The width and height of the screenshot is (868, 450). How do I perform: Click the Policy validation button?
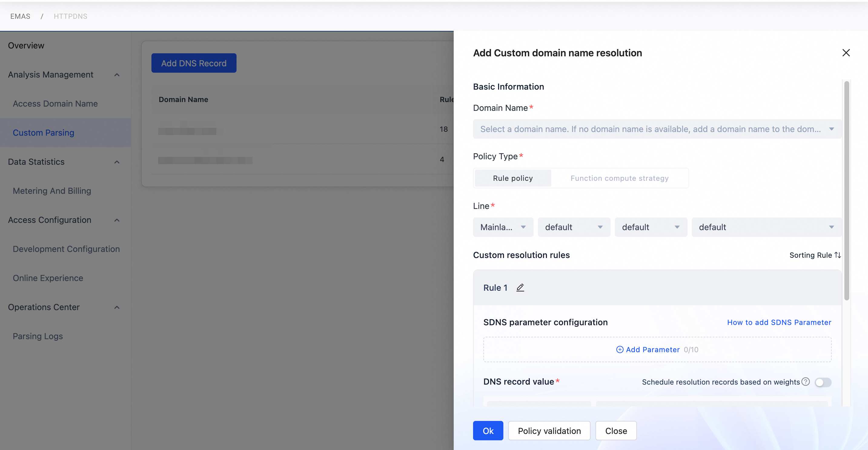549,431
